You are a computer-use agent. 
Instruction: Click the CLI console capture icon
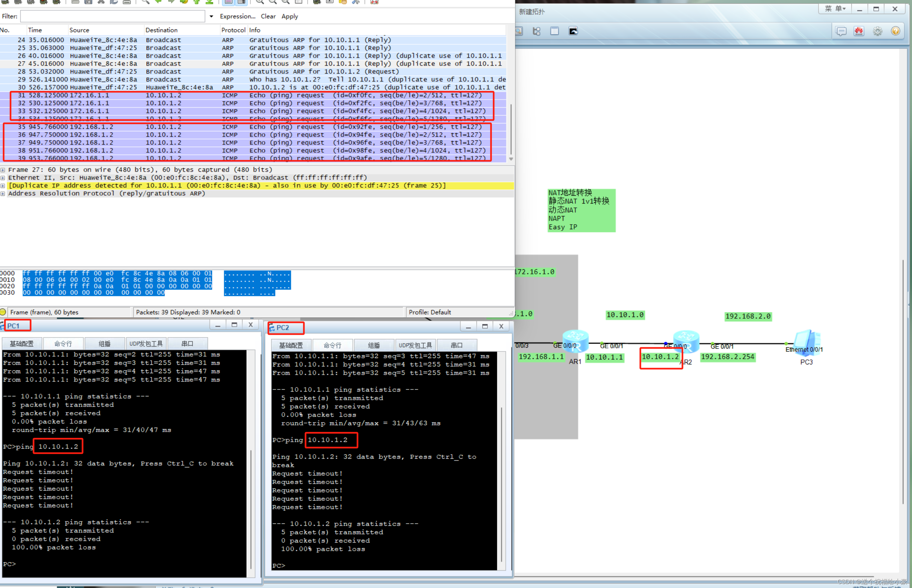pyautogui.click(x=573, y=31)
